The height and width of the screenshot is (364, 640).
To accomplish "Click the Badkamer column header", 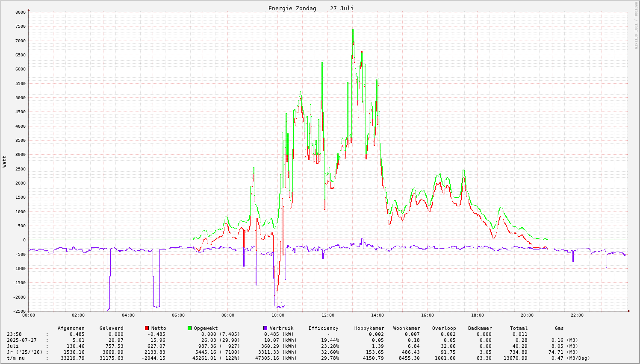I will 480,328.
